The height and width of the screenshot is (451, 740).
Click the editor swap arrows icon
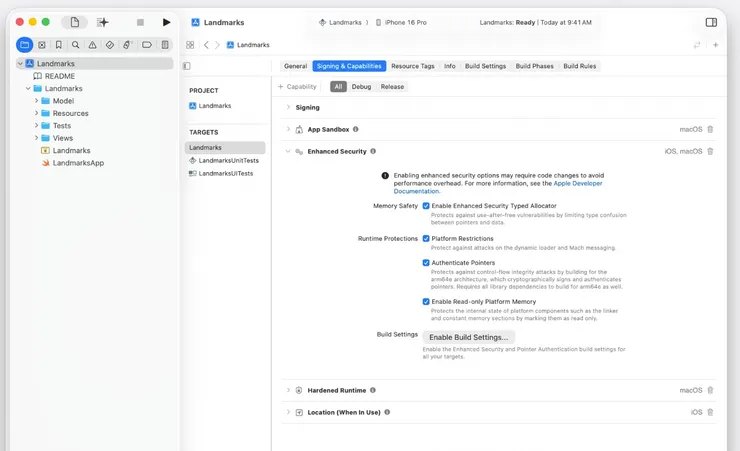pyautogui.click(x=697, y=45)
